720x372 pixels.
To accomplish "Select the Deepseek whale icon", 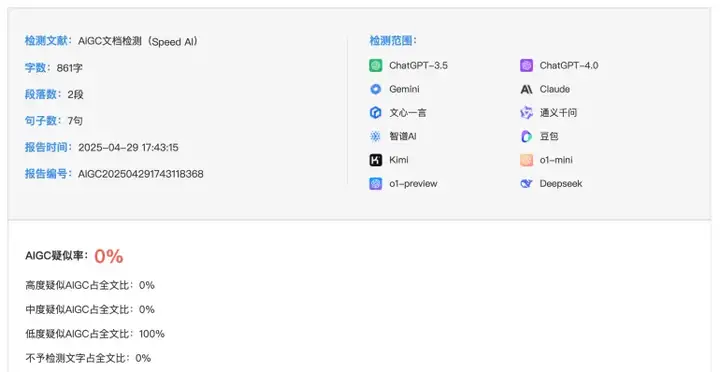I will pyautogui.click(x=526, y=184).
